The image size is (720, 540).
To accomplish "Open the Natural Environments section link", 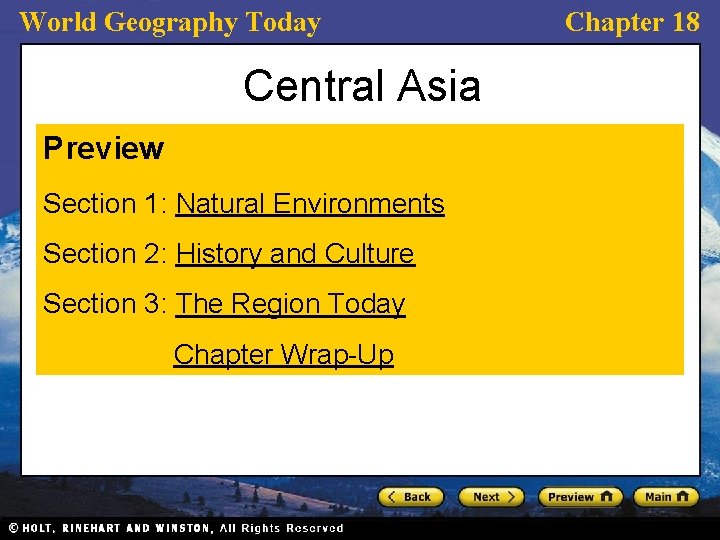I will (310, 203).
